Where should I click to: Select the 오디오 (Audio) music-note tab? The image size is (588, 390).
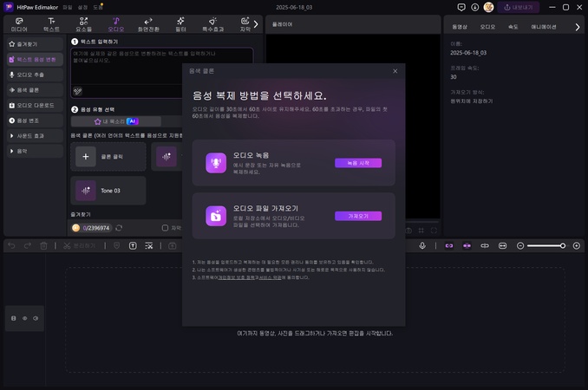pos(116,24)
